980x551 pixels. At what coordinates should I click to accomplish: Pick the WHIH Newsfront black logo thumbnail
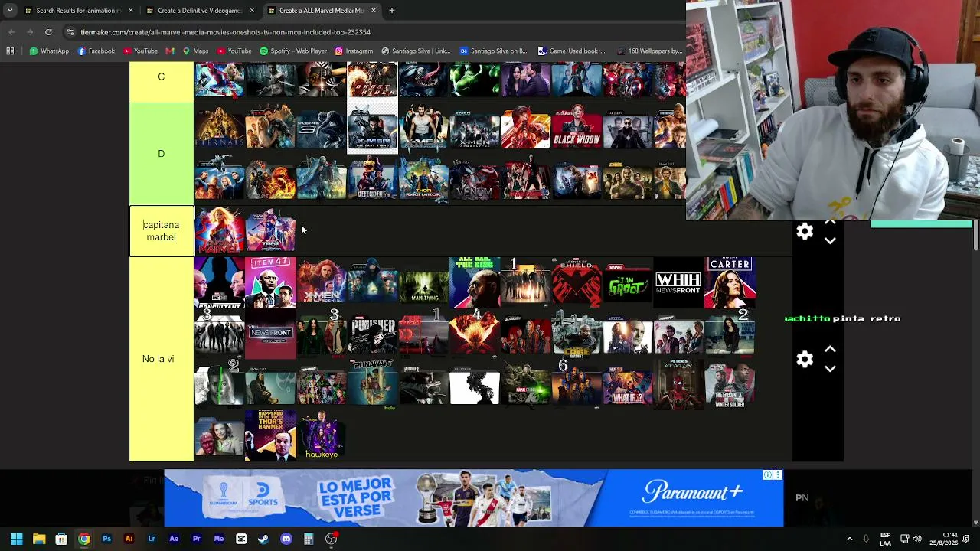678,283
